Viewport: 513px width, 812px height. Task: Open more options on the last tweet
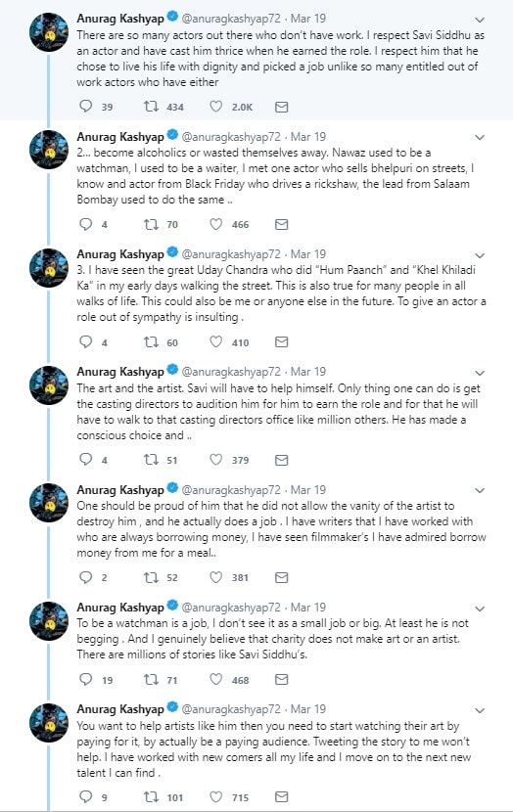pos(480,710)
